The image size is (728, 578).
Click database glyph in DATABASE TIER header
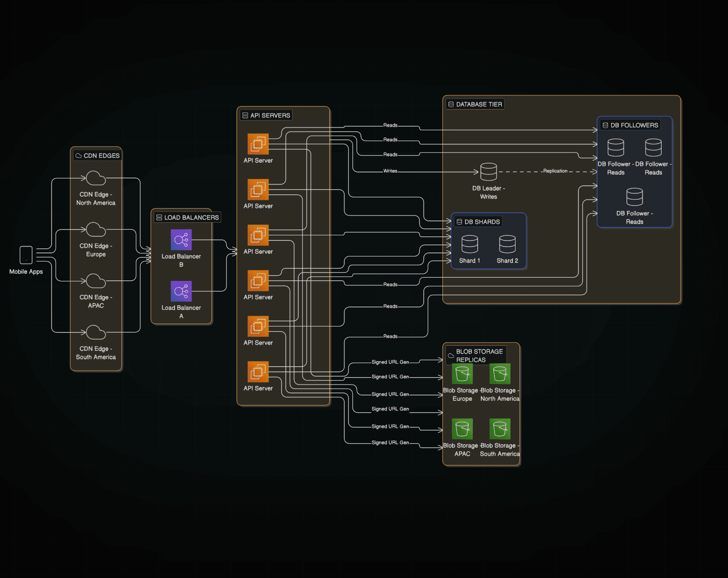[x=451, y=104]
